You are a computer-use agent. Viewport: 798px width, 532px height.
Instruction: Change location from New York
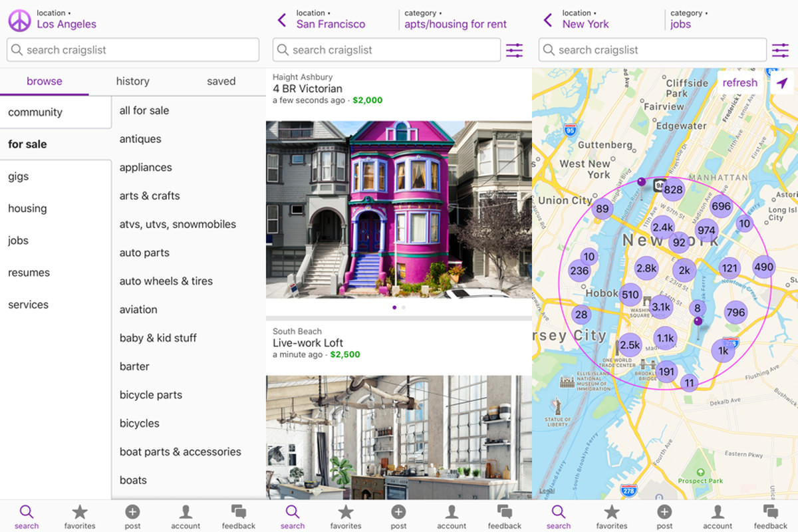(x=585, y=19)
